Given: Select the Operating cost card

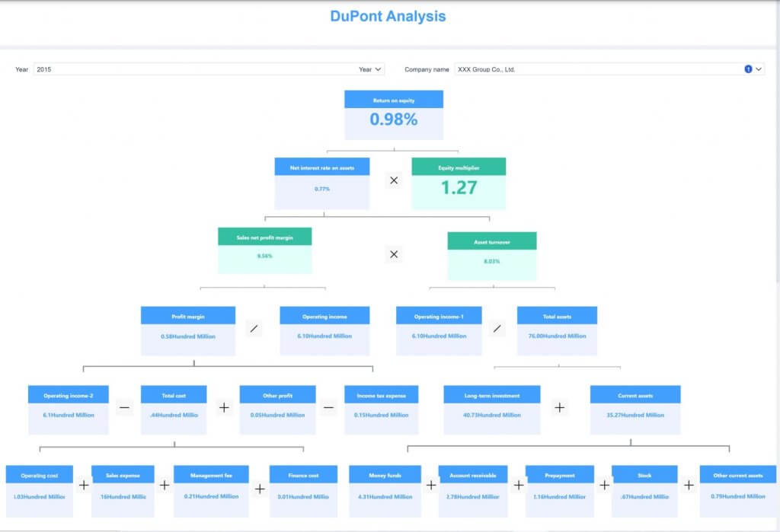Looking at the screenshot, I should click(40, 491).
